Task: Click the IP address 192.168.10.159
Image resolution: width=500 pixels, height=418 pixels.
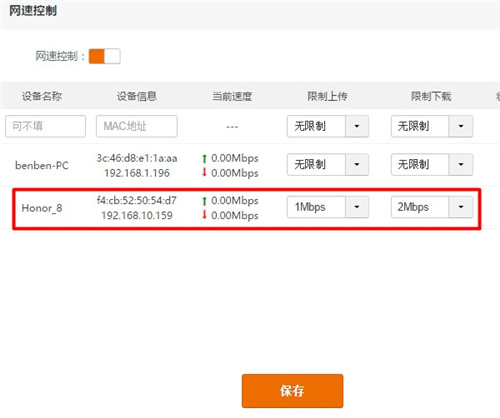Action: tap(137, 215)
